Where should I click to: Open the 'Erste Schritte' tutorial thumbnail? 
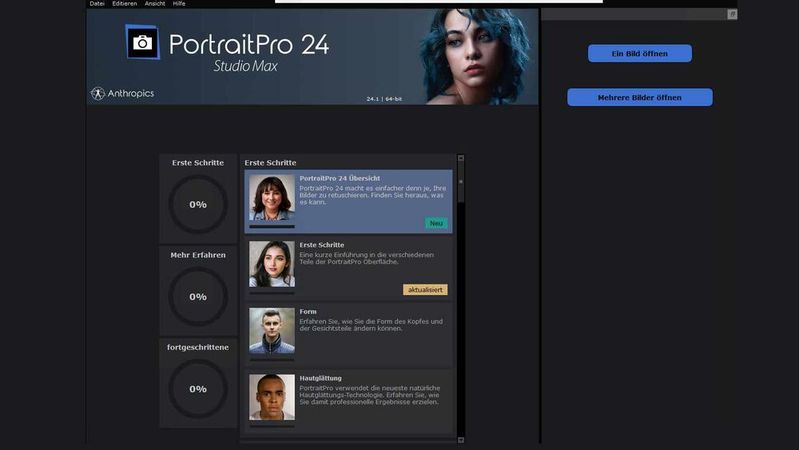(x=272, y=264)
